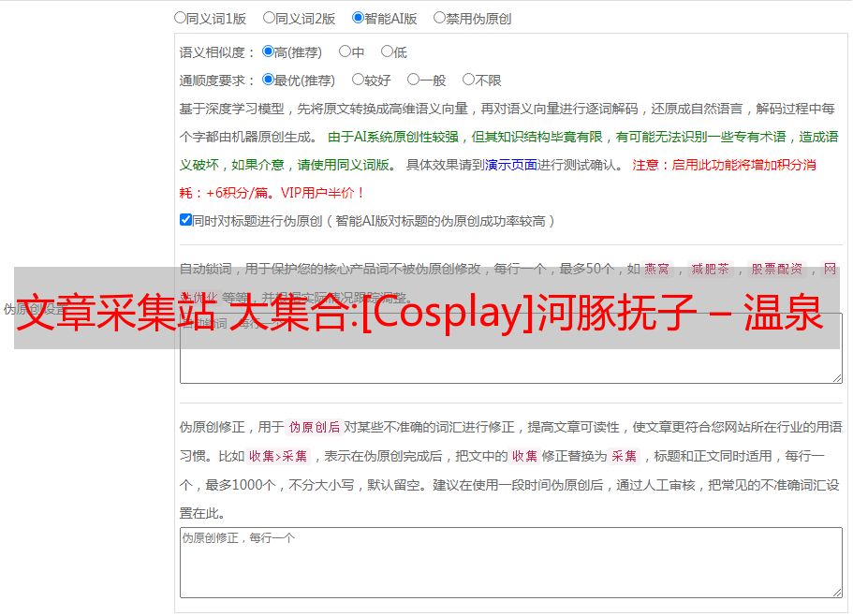853x616 pixels.
Task: Select the 同义词1版 radio option
Action: pos(180,18)
